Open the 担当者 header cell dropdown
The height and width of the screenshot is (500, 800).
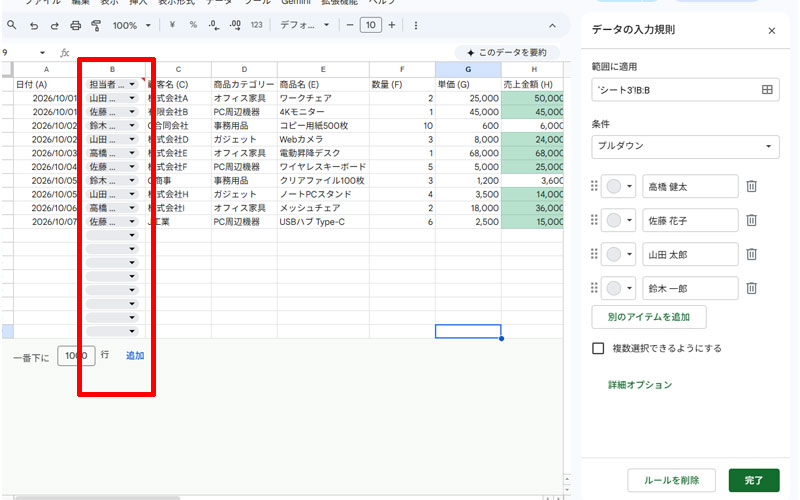point(132,84)
